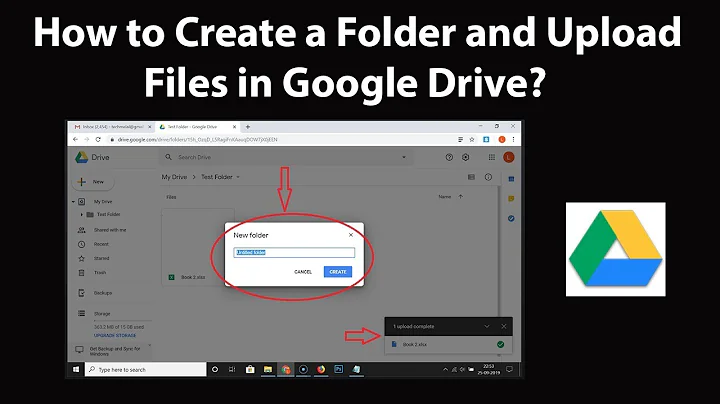Click the blue extension icon in Chrome toolbar

(x=486, y=139)
